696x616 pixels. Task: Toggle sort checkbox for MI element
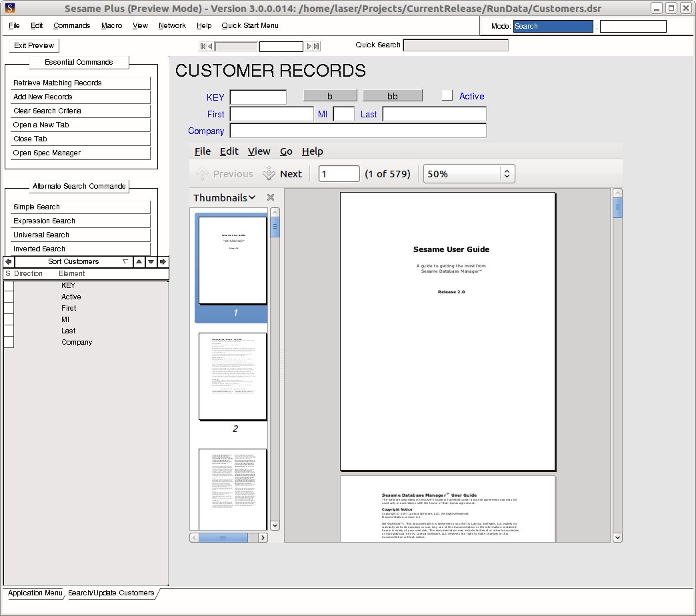[x=9, y=319]
